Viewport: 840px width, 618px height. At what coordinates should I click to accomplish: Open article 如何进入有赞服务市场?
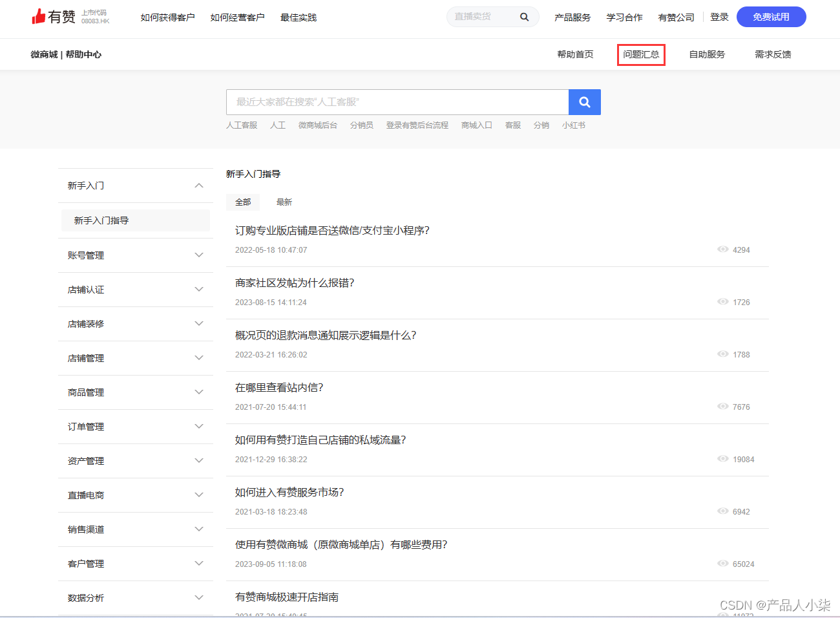(289, 493)
